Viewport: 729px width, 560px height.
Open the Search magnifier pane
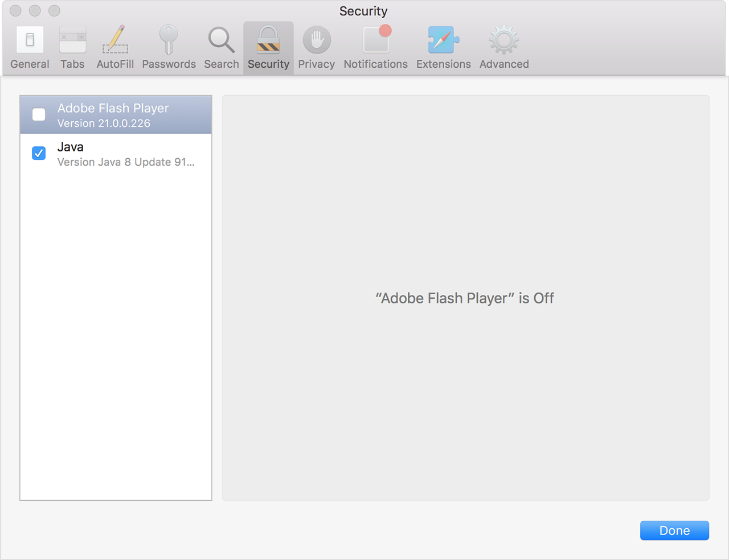click(222, 48)
